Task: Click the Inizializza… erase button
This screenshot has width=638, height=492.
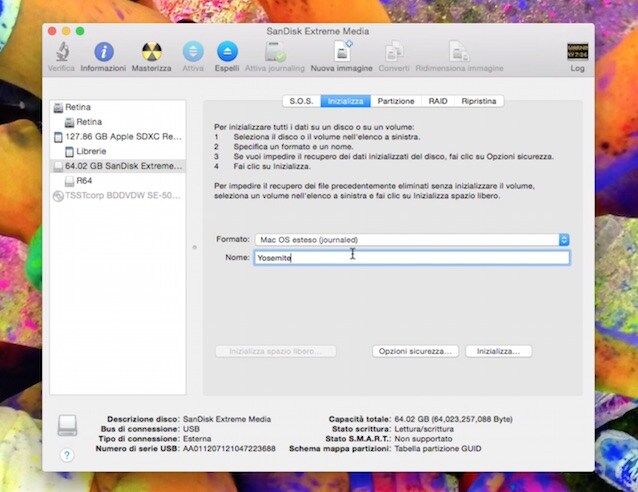Action: click(498, 351)
